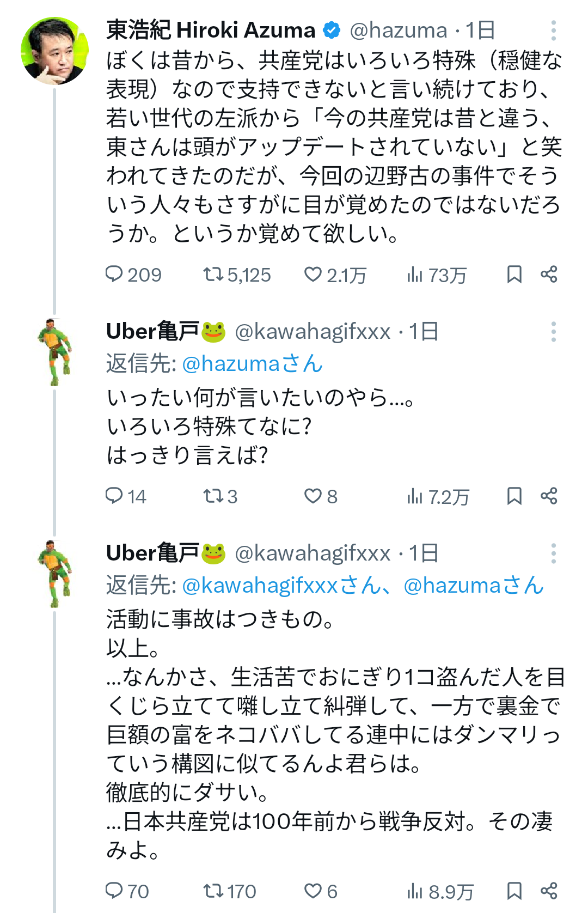The height and width of the screenshot is (913, 588).
Task: Retweet the reply with 170 retweets
Action: tap(229, 892)
